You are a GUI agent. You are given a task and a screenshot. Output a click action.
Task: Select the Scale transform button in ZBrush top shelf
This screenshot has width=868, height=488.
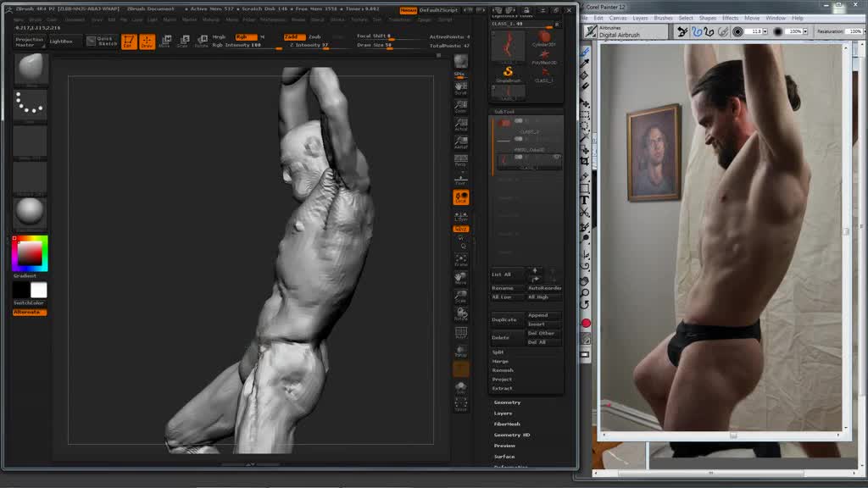[183, 42]
